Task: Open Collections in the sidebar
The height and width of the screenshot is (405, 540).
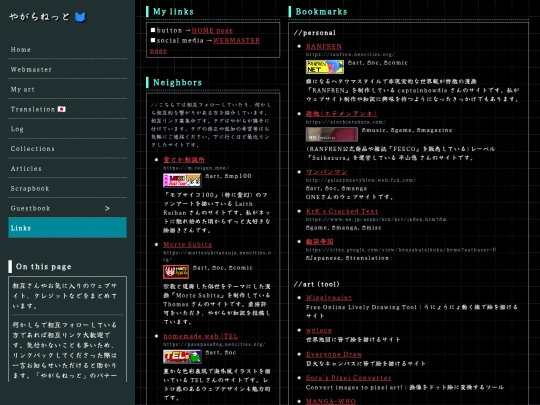Action: (68, 149)
